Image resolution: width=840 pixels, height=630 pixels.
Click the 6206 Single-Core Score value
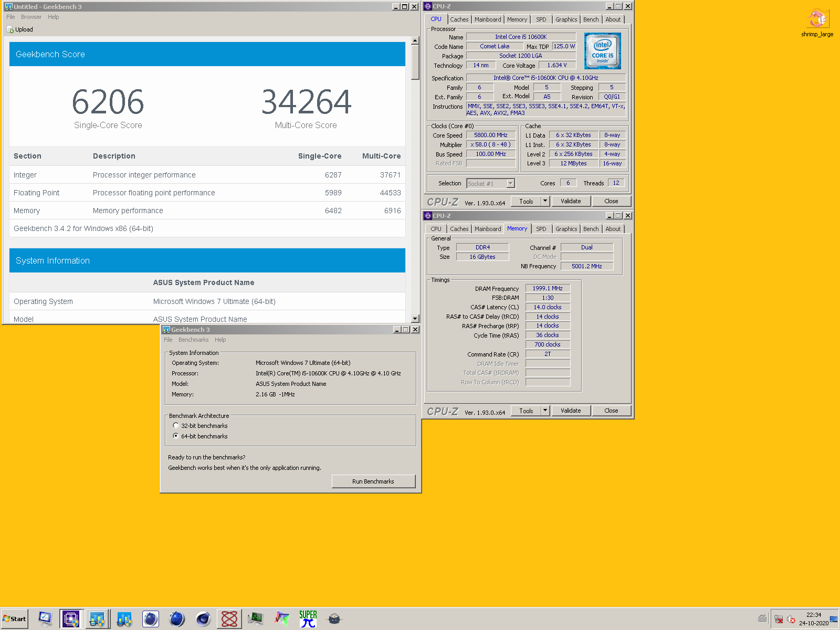coord(108,102)
